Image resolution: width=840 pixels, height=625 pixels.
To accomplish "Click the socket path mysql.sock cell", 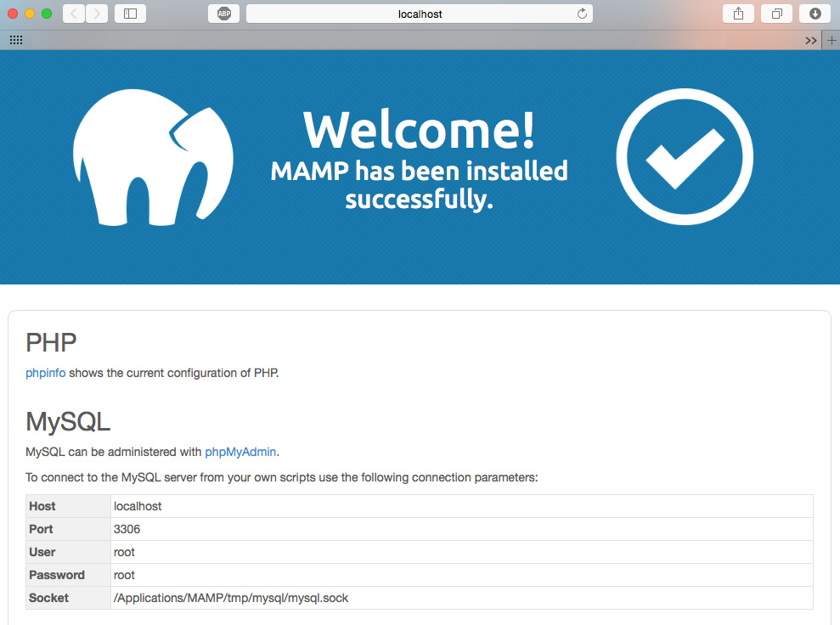I will click(231, 598).
